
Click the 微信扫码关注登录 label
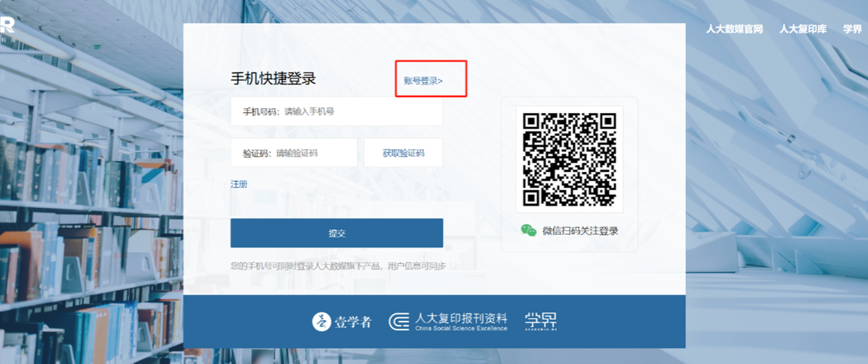[x=580, y=231]
